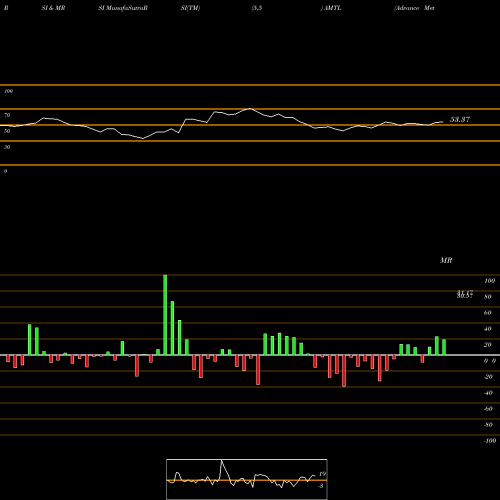Click the tallest green histogram bar
500x500 pixels.
(x=165, y=315)
